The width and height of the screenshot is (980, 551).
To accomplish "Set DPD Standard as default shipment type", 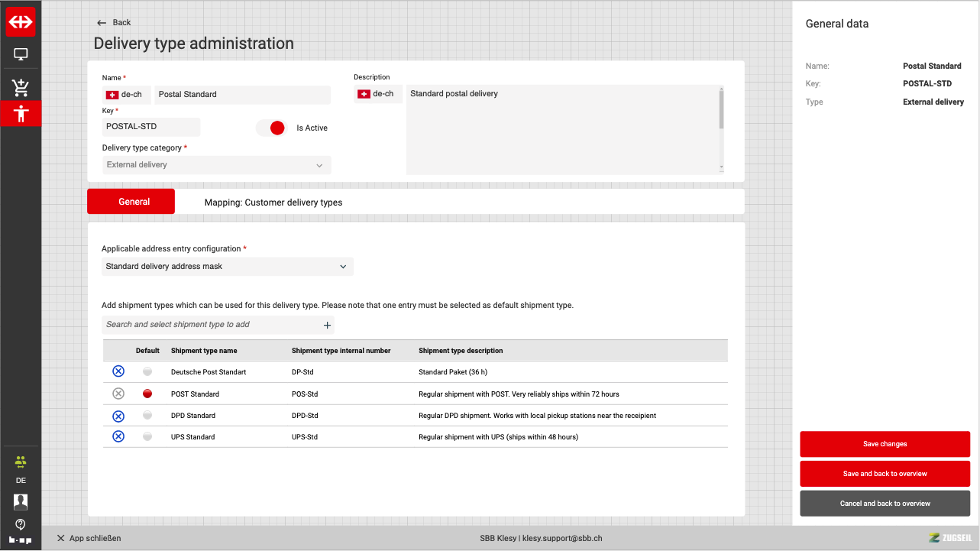I will point(147,416).
